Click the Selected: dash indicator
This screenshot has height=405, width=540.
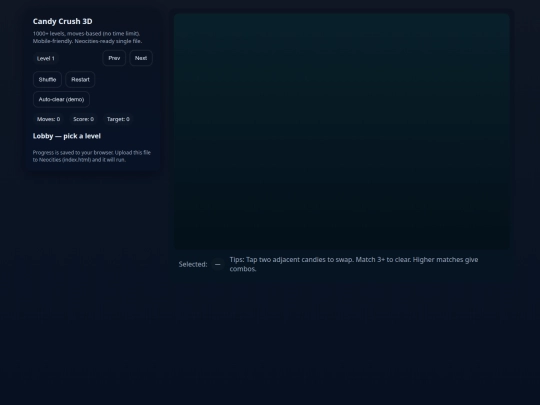[218, 264]
